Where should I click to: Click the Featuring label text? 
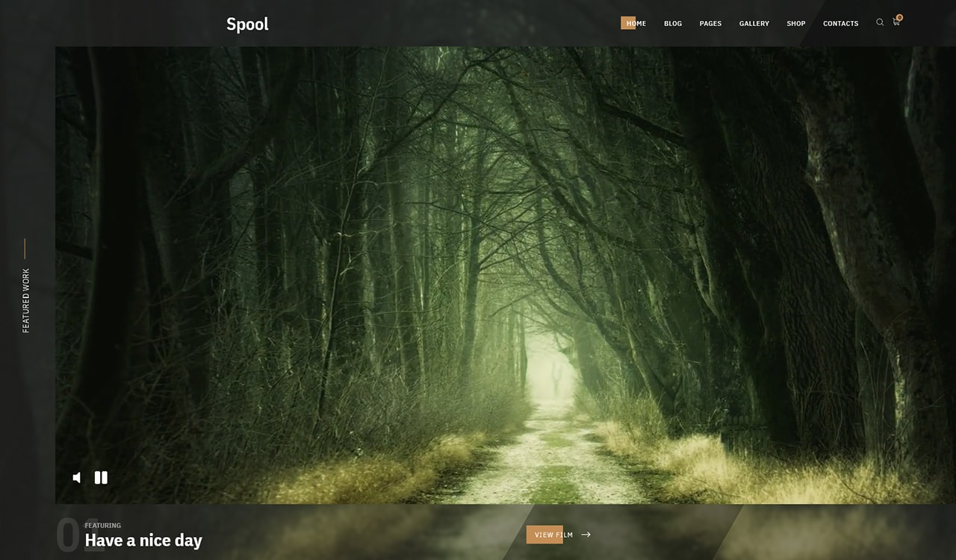[x=102, y=526]
